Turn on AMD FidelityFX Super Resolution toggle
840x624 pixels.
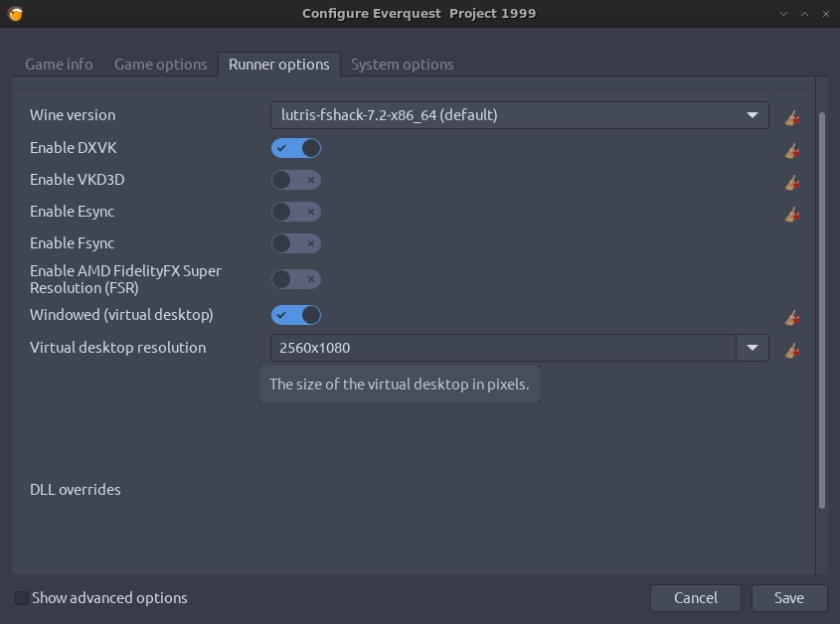point(296,279)
